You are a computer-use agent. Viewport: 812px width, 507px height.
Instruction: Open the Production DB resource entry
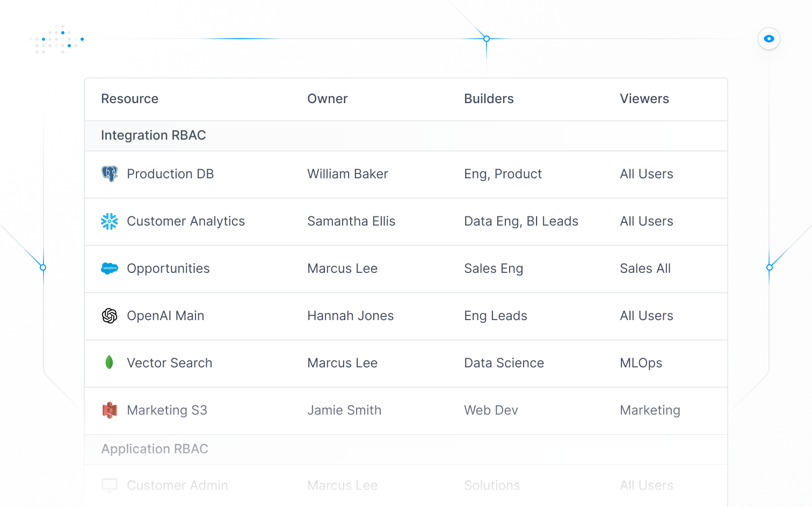point(170,173)
